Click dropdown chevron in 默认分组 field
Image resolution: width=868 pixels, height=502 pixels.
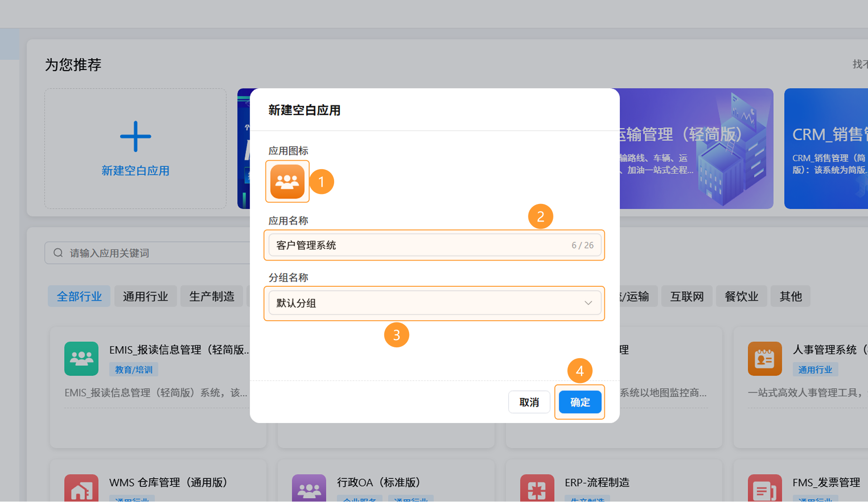(588, 303)
